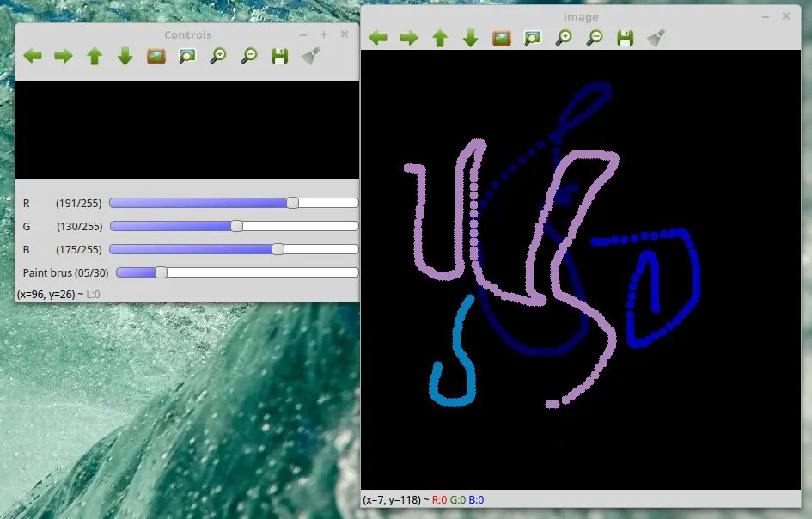The width and height of the screenshot is (812, 519).
Task: Click the G value label (130/255)
Action: coord(79,226)
